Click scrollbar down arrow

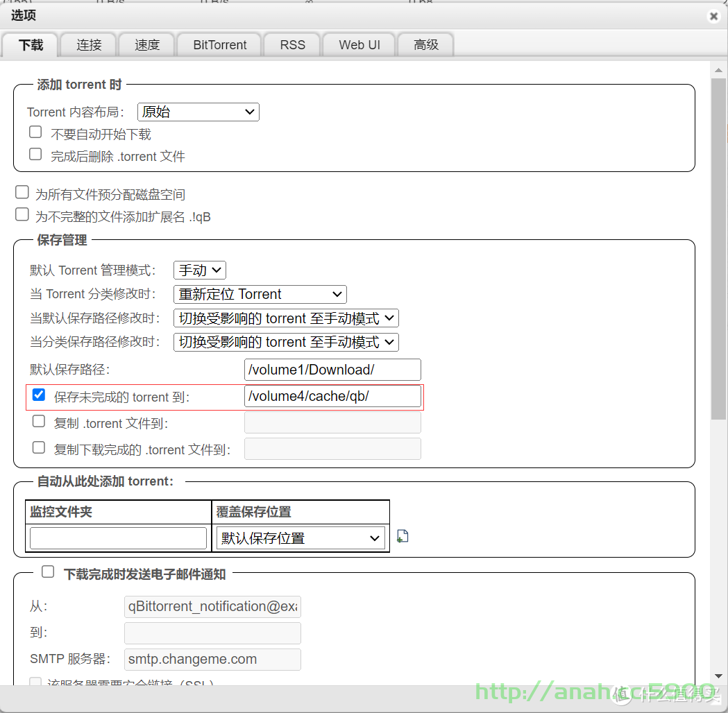pyautogui.click(x=718, y=676)
